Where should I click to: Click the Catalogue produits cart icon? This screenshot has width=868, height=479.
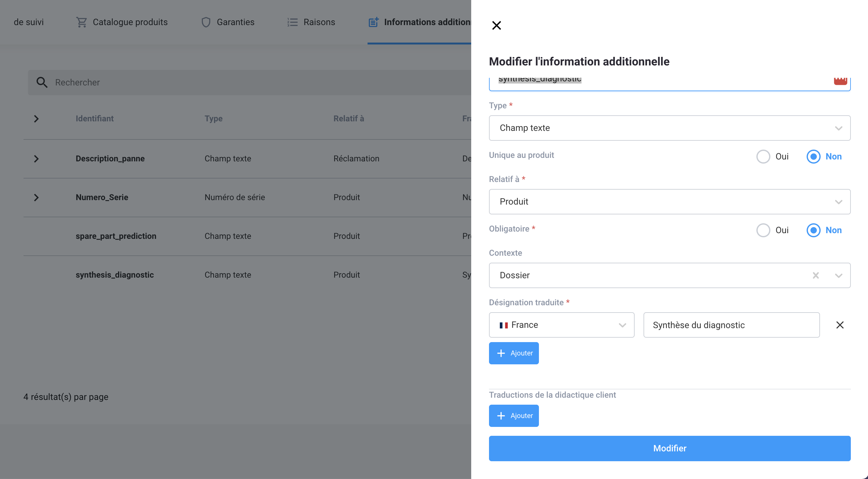click(81, 22)
